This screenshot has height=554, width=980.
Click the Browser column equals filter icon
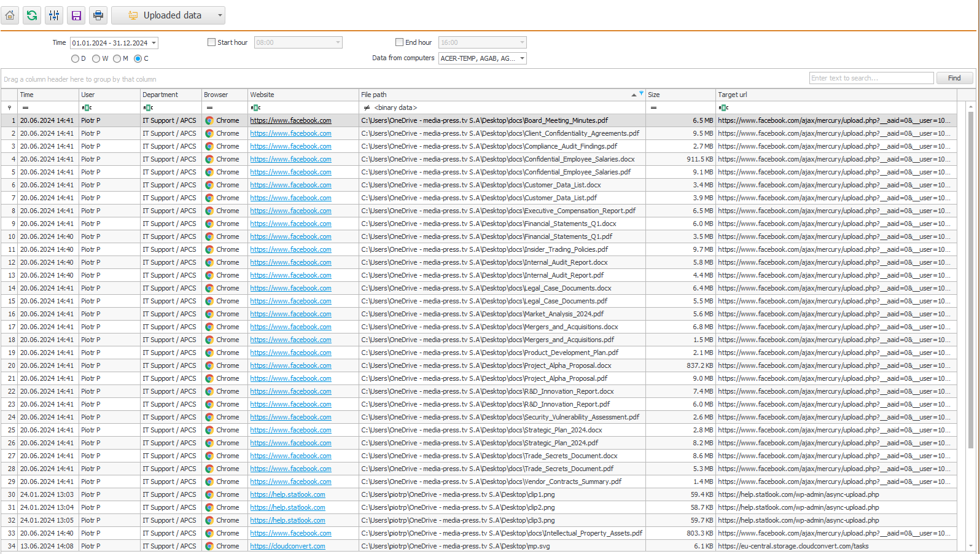click(x=209, y=107)
